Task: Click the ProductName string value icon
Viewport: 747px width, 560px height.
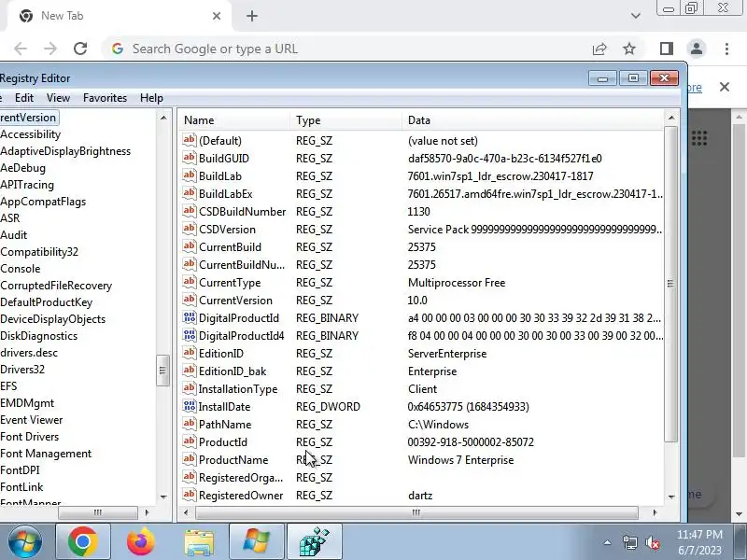Action: pos(190,459)
